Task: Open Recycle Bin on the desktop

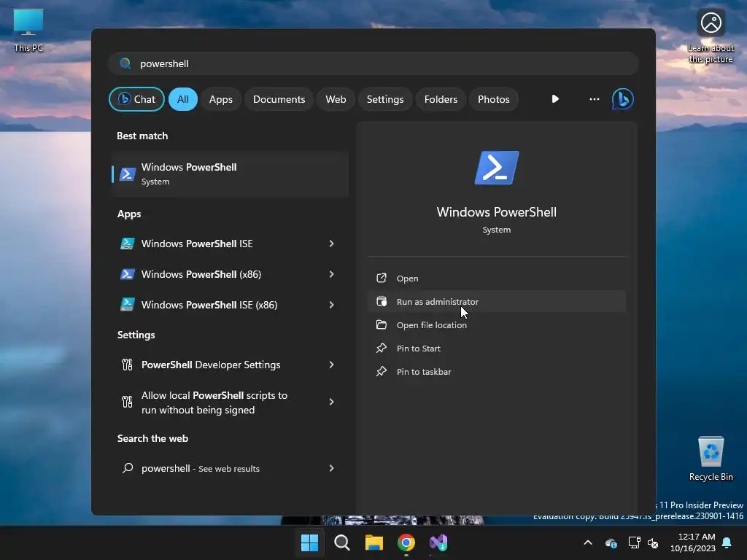Action: coord(711,459)
